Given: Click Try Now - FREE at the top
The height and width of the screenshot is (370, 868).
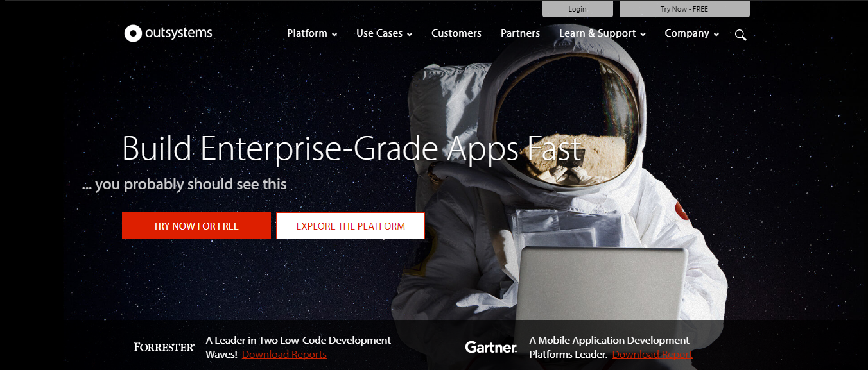Looking at the screenshot, I should point(684,8).
